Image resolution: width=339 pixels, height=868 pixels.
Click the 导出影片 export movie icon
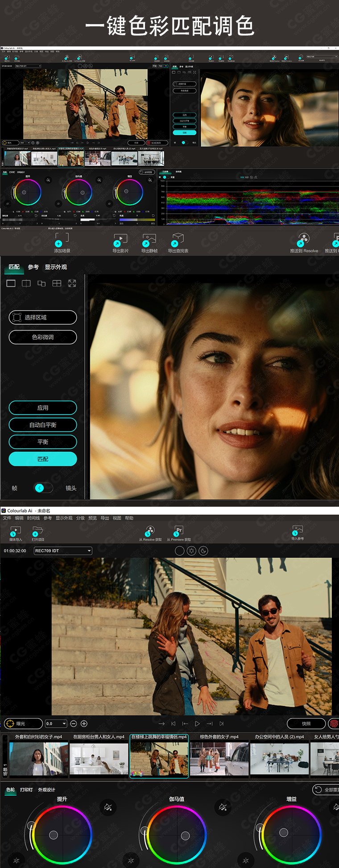pos(120,240)
